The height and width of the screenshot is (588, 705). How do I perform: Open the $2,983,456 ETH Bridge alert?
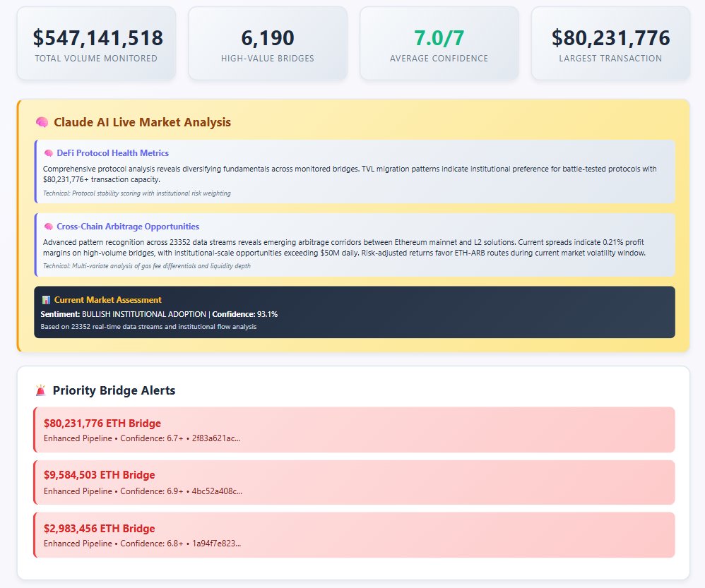click(355, 535)
